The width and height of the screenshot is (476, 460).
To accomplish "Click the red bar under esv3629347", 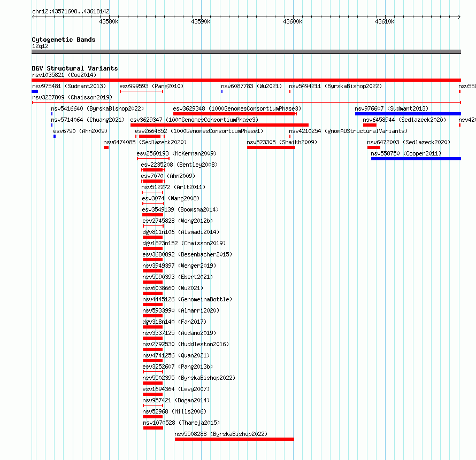I will 219,125.
